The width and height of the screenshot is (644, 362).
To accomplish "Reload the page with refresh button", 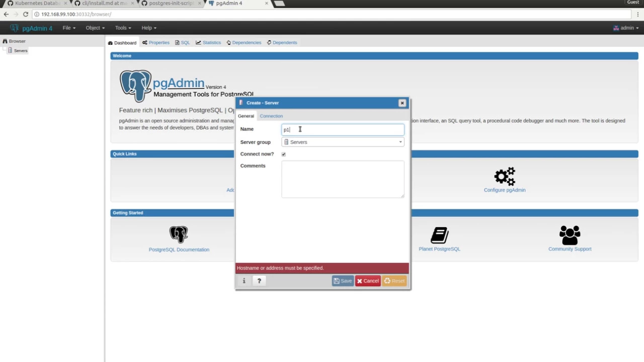I will coord(25,14).
